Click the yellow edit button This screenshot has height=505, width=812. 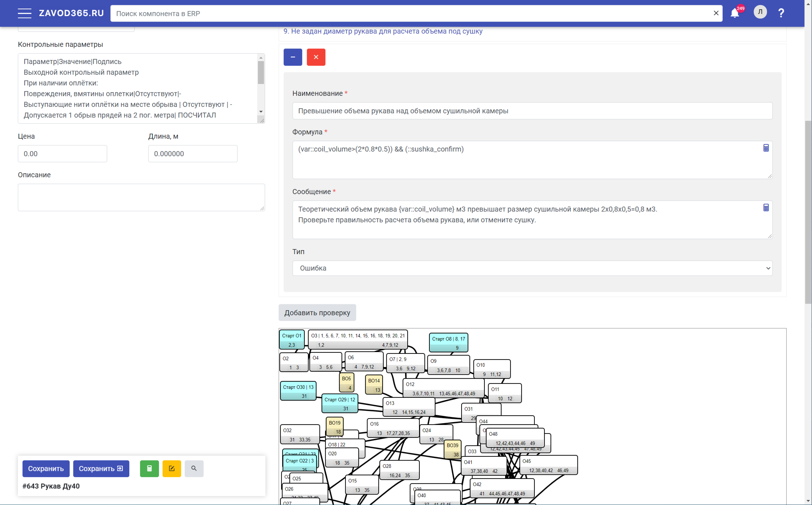coord(171,469)
